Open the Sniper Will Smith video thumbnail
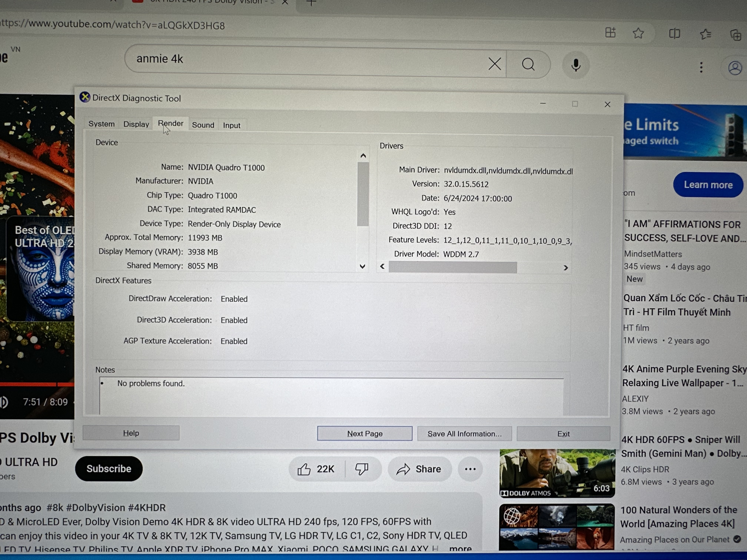Screen dimensions: 747x560 point(557,473)
